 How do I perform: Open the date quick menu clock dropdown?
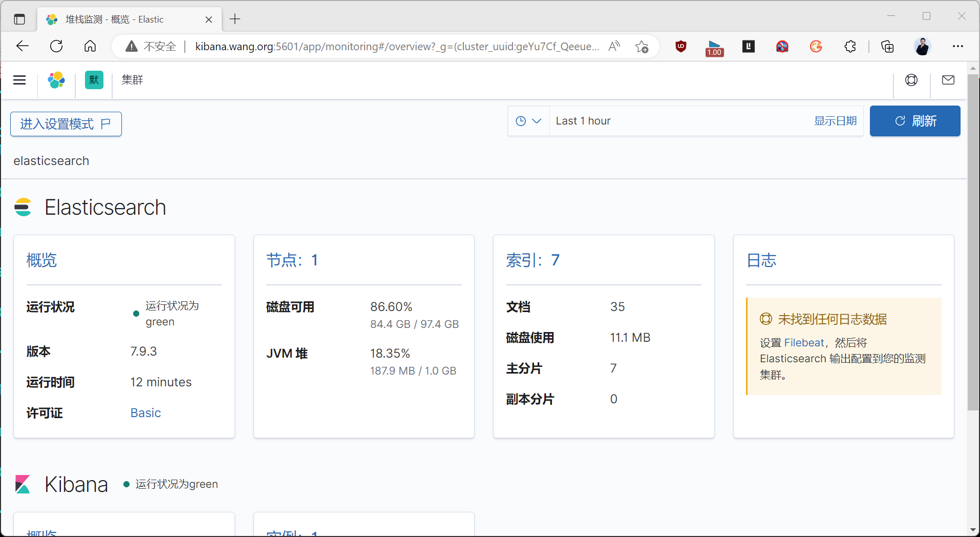[528, 121]
